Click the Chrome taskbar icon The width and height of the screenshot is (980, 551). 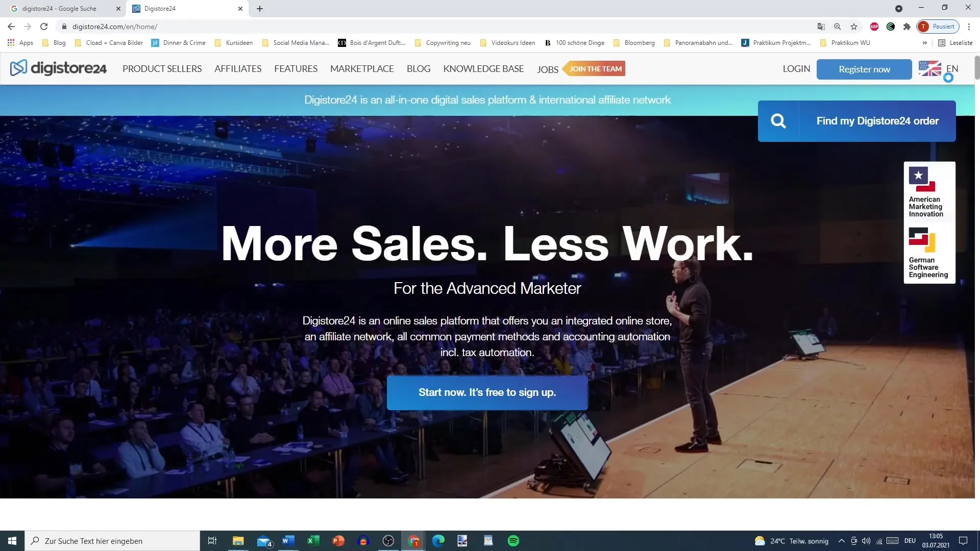coord(412,540)
